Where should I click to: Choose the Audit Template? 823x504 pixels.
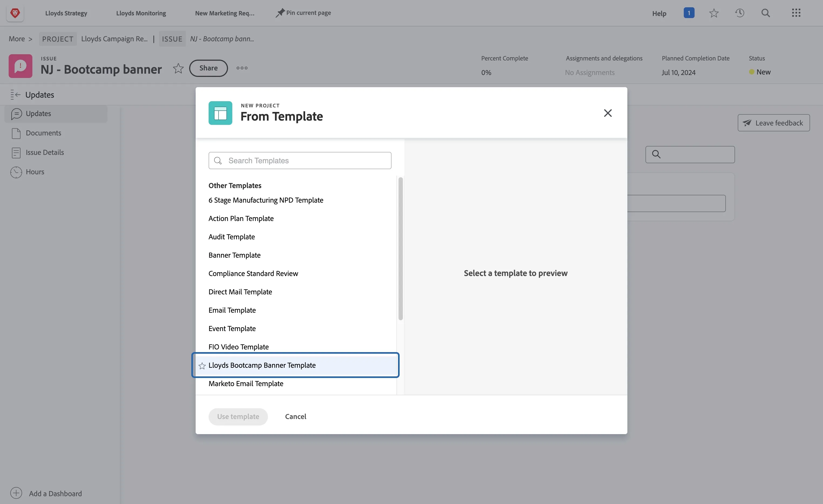click(232, 237)
